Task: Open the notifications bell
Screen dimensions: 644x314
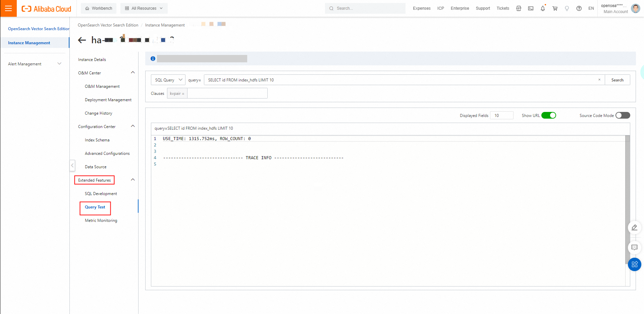Action: [x=543, y=8]
